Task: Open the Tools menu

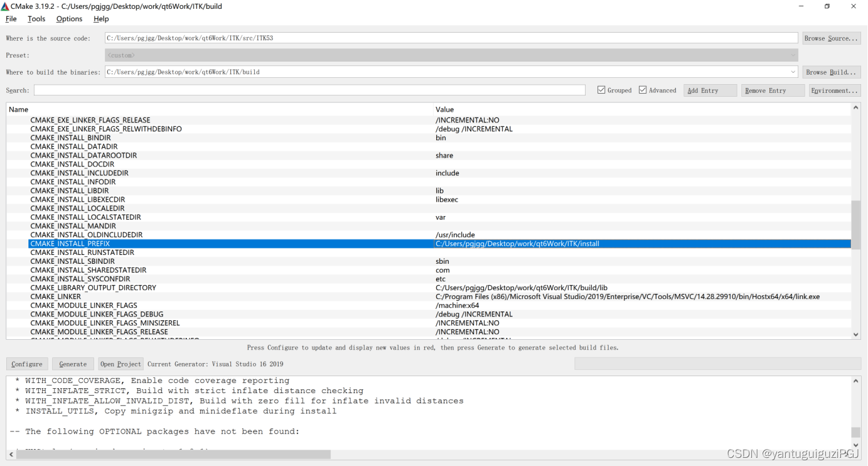Action: [x=36, y=19]
